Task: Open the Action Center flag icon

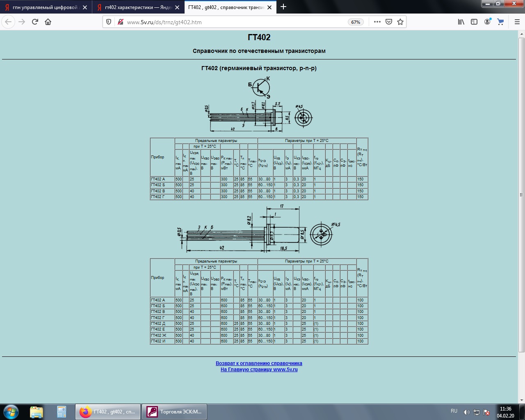Action: [487, 412]
